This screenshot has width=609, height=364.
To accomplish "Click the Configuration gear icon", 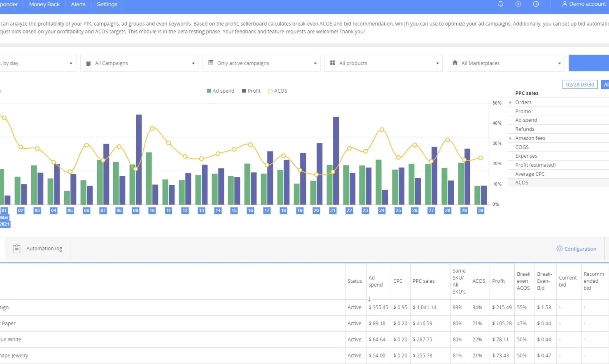I will coord(559,248).
